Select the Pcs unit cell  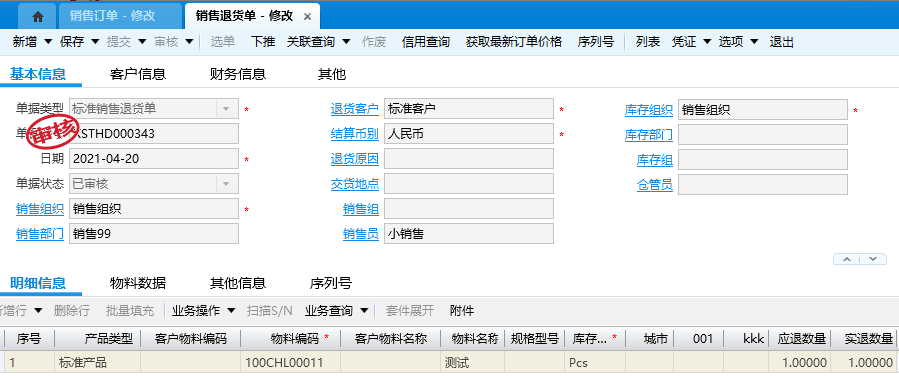[x=595, y=363]
